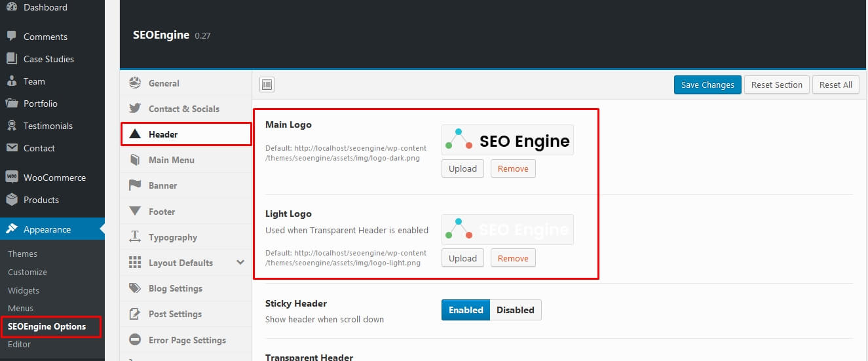
Task: Click the Save Changes button
Action: (708, 85)
